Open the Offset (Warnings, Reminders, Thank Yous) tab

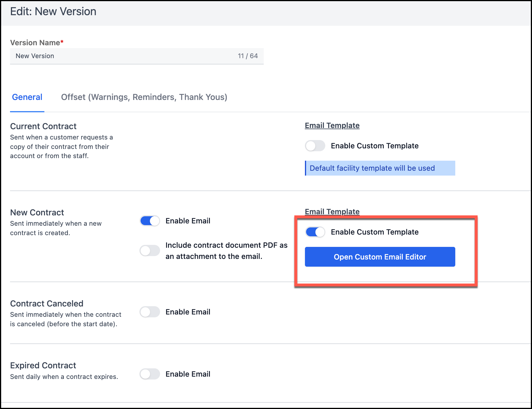(x=144, y=97)
